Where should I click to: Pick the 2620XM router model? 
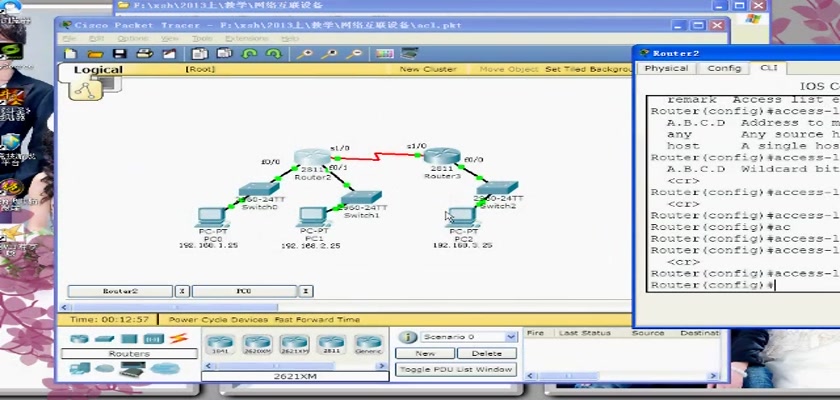pos(257,344)
